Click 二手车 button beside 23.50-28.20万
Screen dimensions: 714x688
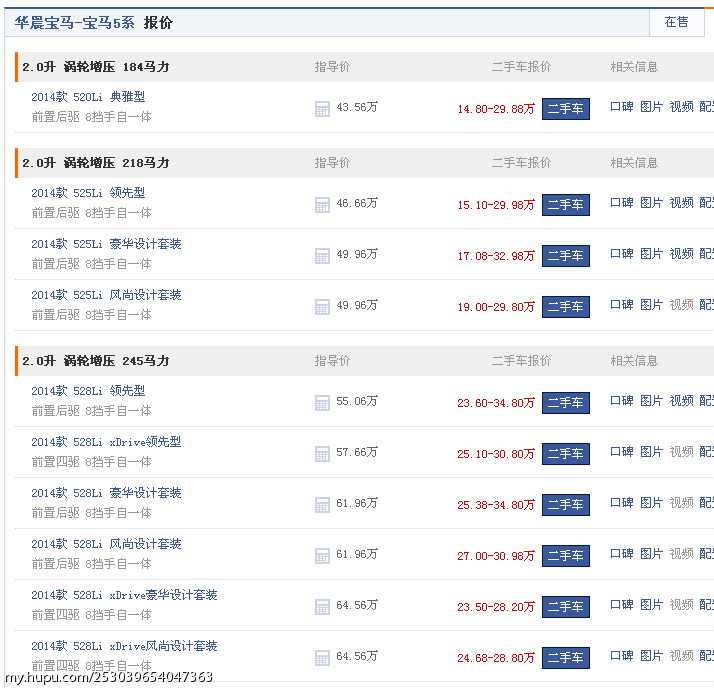click(x=566, y=607)
